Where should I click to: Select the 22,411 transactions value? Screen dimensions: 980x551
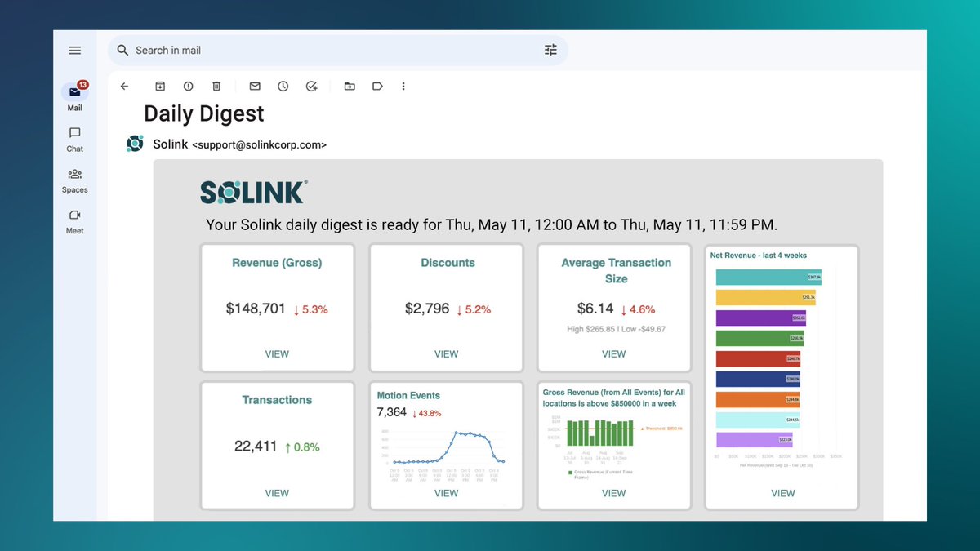[256, 447]
